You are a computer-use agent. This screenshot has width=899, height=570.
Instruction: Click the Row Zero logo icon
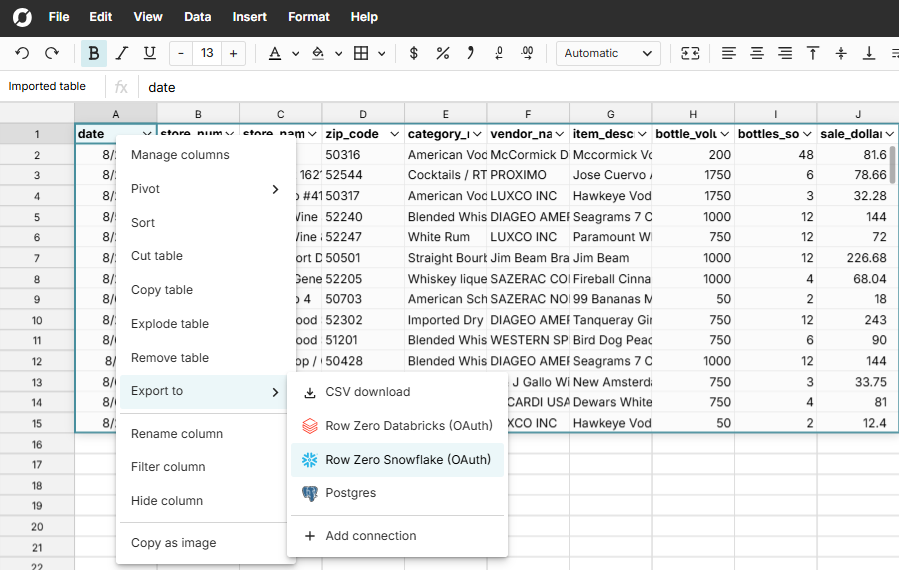point(20,17)
